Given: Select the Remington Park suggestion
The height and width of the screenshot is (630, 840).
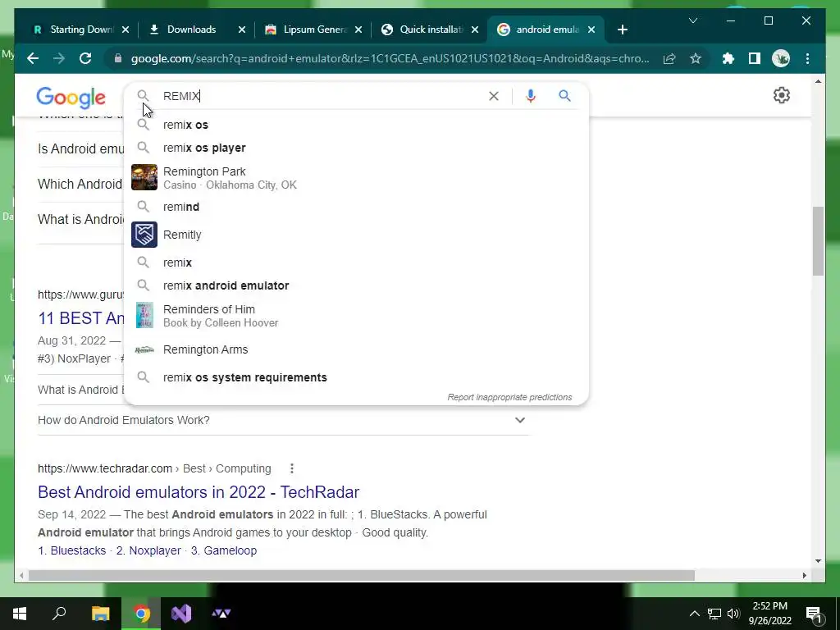Looking at the screenshot, I should 356,178.
